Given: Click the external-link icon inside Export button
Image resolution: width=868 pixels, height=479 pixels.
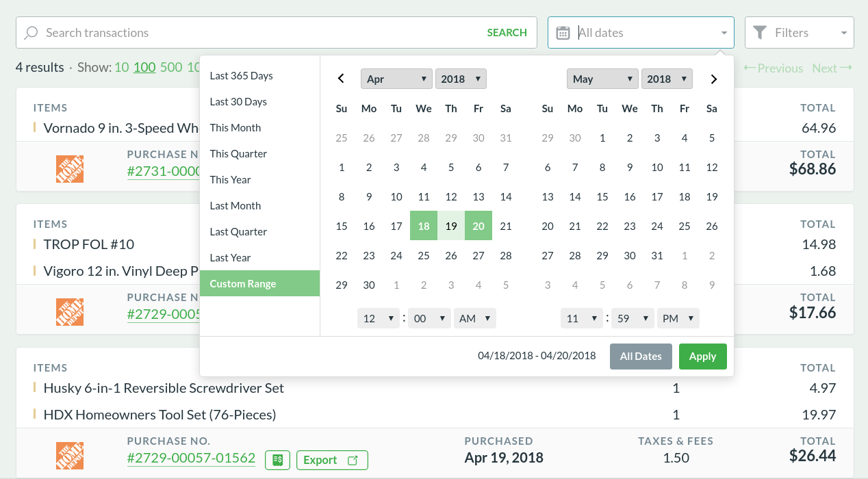Looking at the screenshot, I should coord(353,460).
